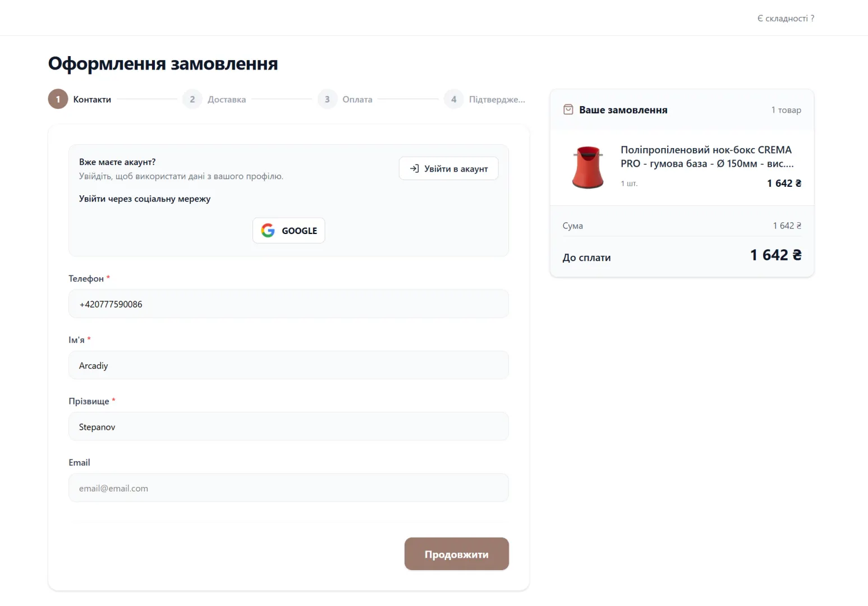Click the Сума row amount 1 642 ₴
This screenshot has width=868, height=606.
click(x=787, y=226)
